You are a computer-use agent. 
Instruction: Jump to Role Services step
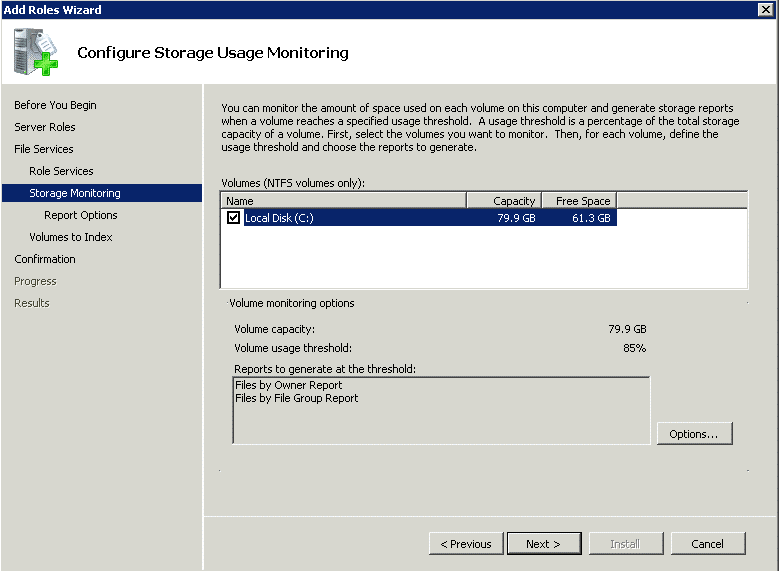pos(61,170)
